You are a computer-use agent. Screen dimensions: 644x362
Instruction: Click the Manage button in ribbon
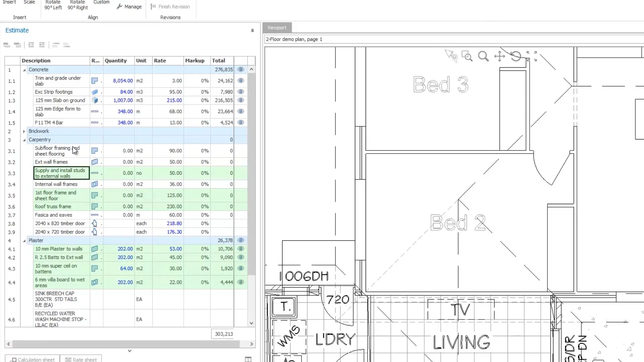coord(129,7)
